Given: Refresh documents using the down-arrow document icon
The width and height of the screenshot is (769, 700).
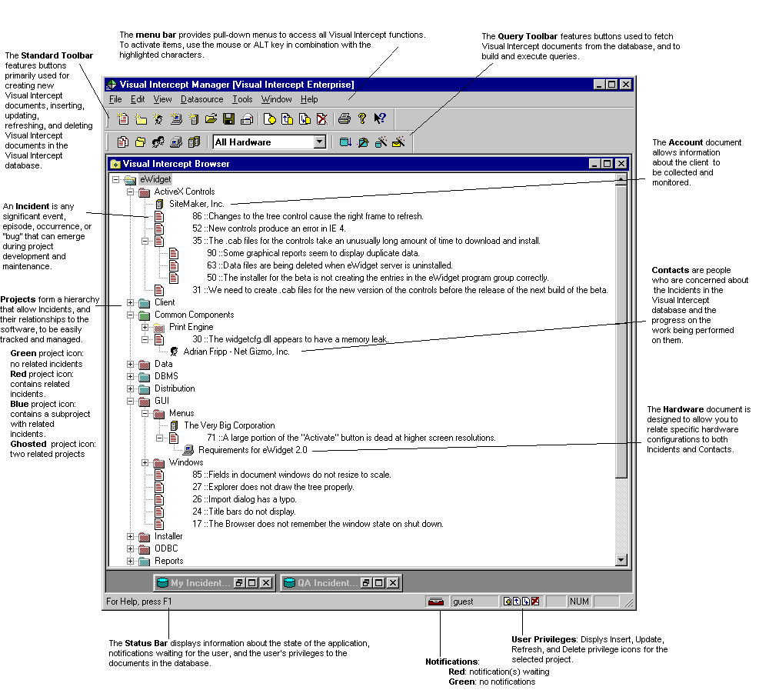Looking at the screenshot, I should point(306,118).
